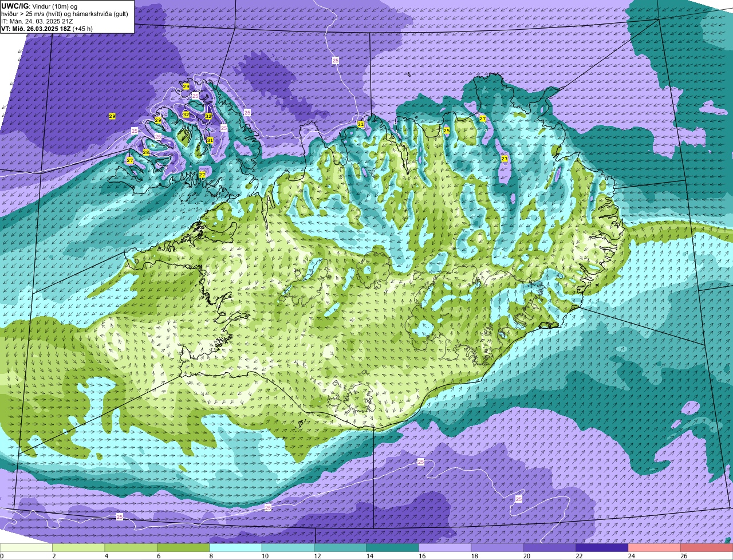Click the legend scale label "10"
Image resolution: width=733 pixels, height=560 pixels.
(x=265, y=556)
